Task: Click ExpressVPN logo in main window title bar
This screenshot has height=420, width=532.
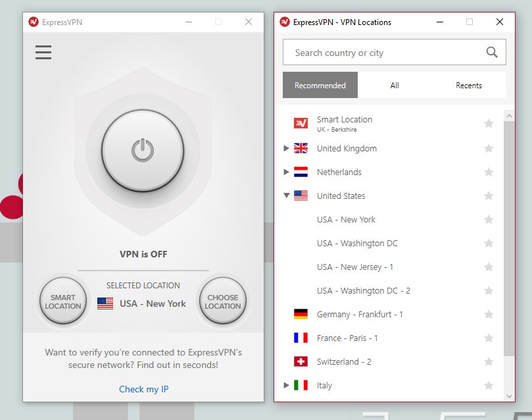Action: [34, 22]
